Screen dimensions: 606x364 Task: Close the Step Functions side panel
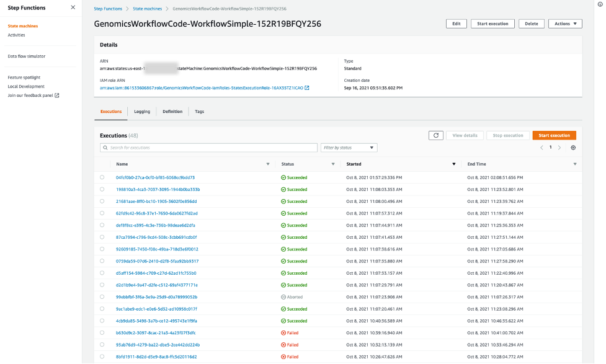click(x=73, y=7)
